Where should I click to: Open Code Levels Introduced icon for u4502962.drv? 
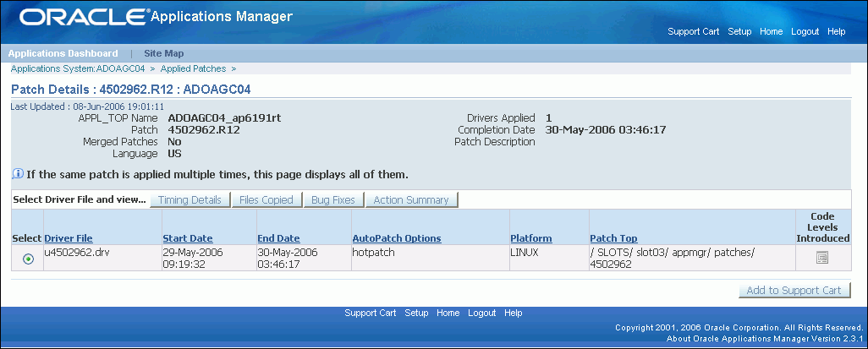[x=822, y=258]
